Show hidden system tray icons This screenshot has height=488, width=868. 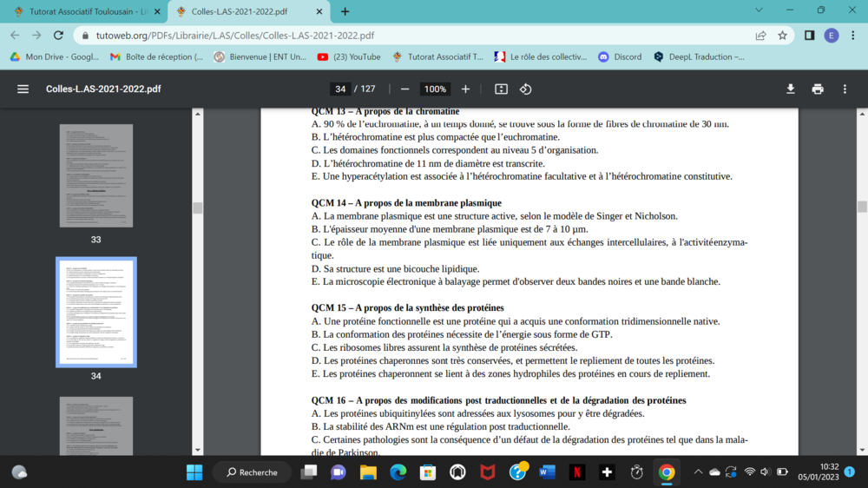tap(698, 472)
